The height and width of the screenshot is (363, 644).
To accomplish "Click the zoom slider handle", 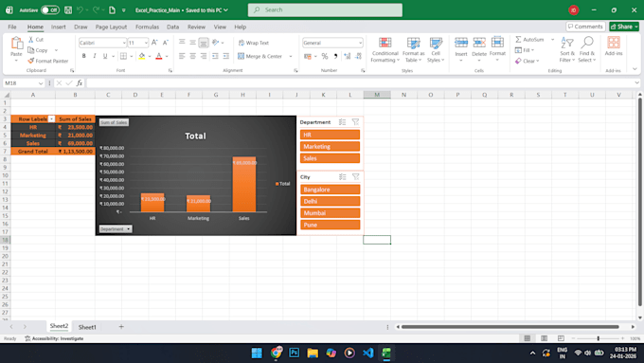I will pos(598,338).
